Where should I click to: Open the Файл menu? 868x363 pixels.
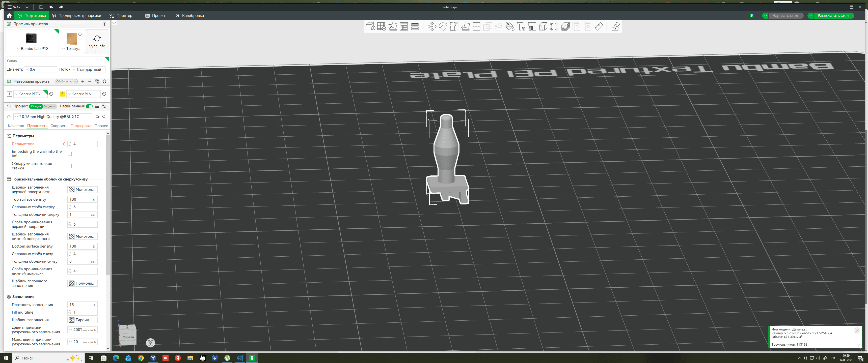14,7
